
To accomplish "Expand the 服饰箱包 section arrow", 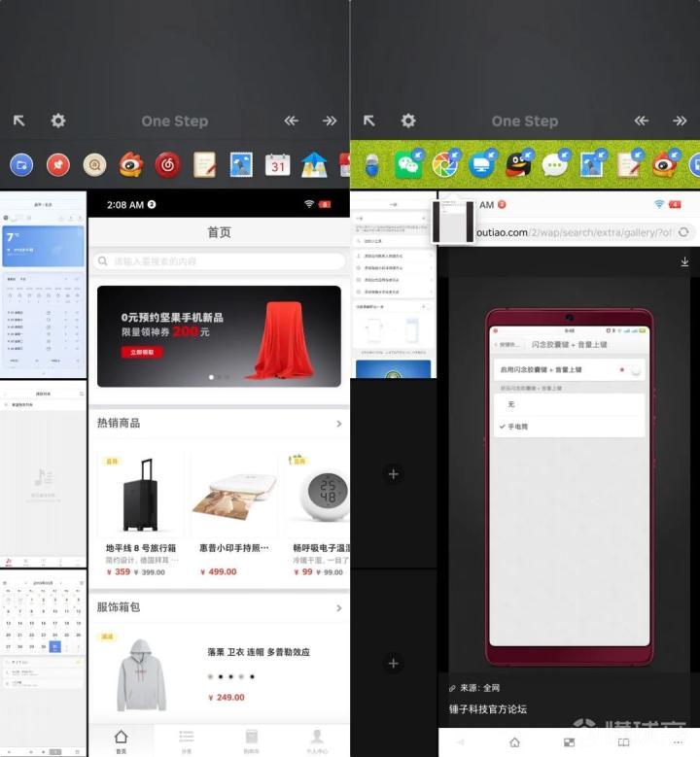I will pos(338,606).
